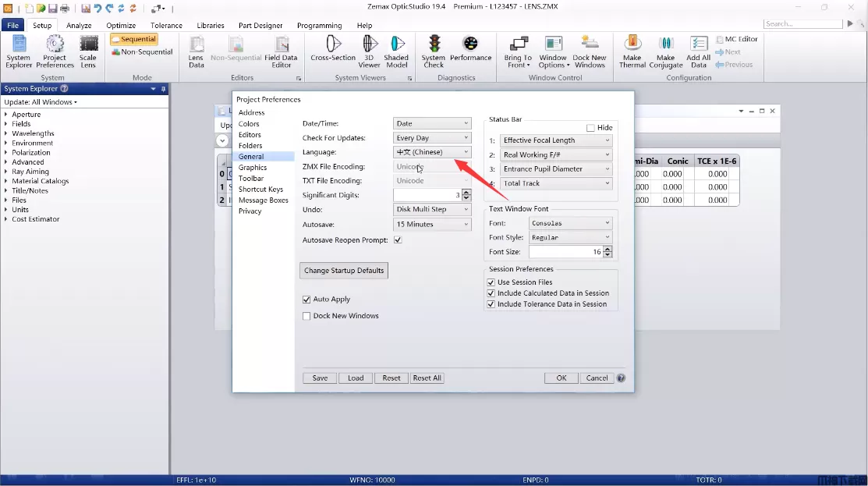Switch to the Analyze ribbon tab

coord(79,25)
